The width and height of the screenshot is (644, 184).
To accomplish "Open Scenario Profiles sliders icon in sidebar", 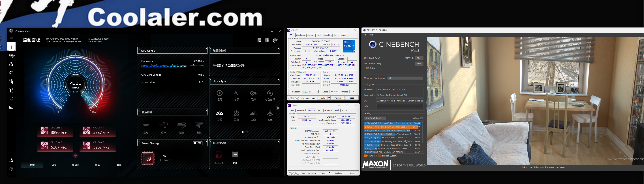I will coord(11,81).
